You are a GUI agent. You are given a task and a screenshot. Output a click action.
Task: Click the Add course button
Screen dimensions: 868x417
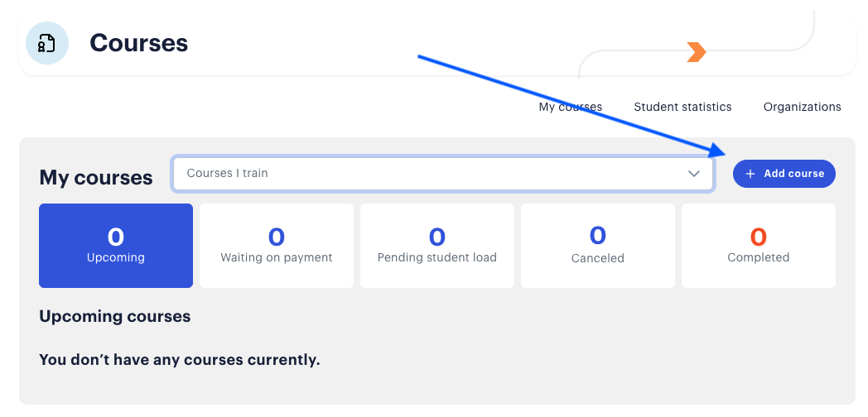(x=784, y=174)
